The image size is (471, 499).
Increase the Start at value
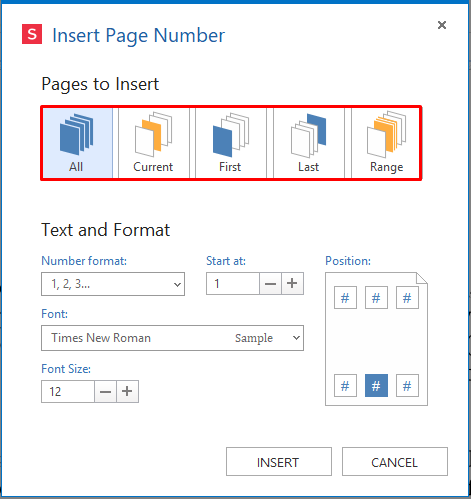coord(292,283)
